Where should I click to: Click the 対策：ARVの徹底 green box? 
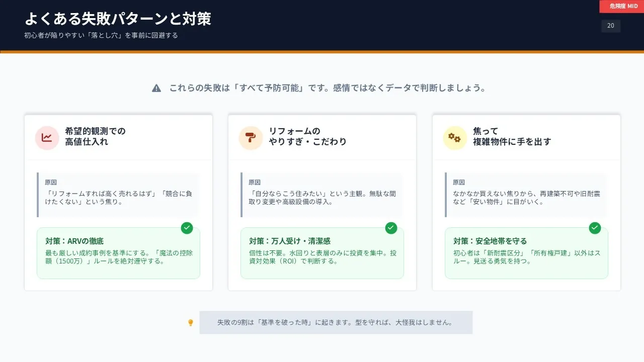point(118,253)
